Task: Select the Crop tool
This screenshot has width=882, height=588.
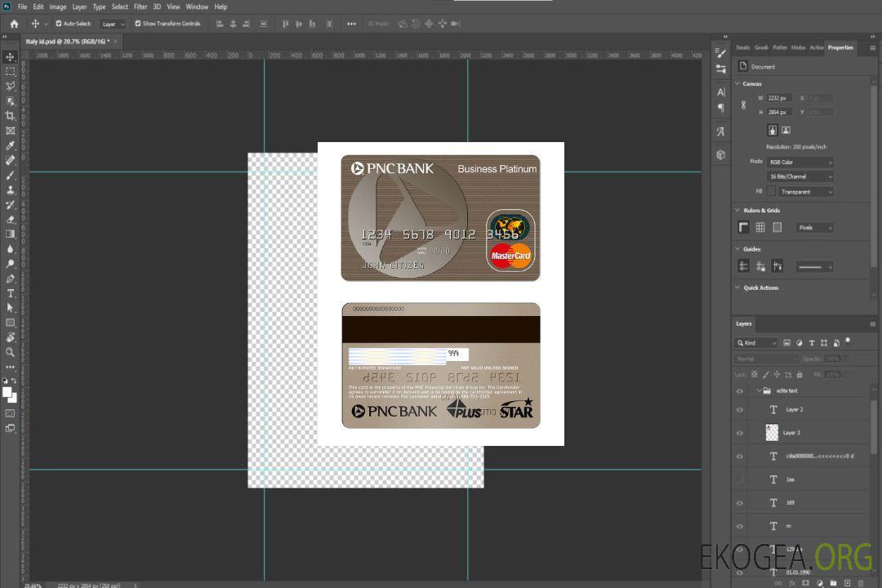Action: coord(10,116)
